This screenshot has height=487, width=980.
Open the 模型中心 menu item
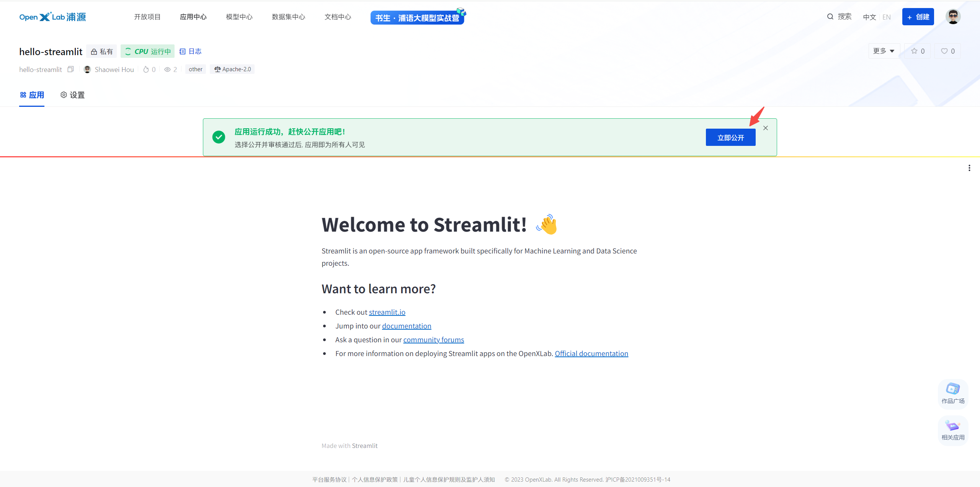point(239,16)
